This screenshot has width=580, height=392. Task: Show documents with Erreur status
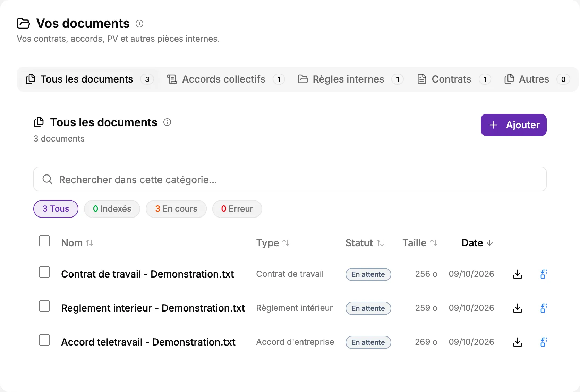pos(237,209)
